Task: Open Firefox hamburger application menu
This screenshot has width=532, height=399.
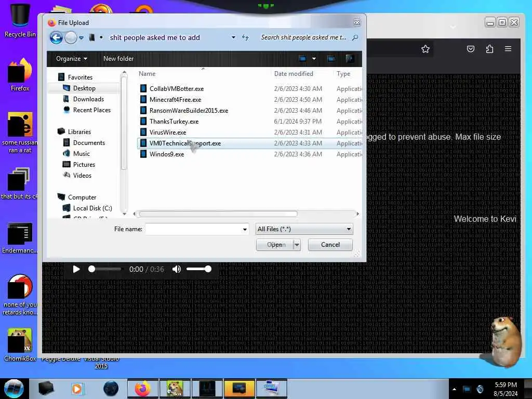Action: [508, 49]
